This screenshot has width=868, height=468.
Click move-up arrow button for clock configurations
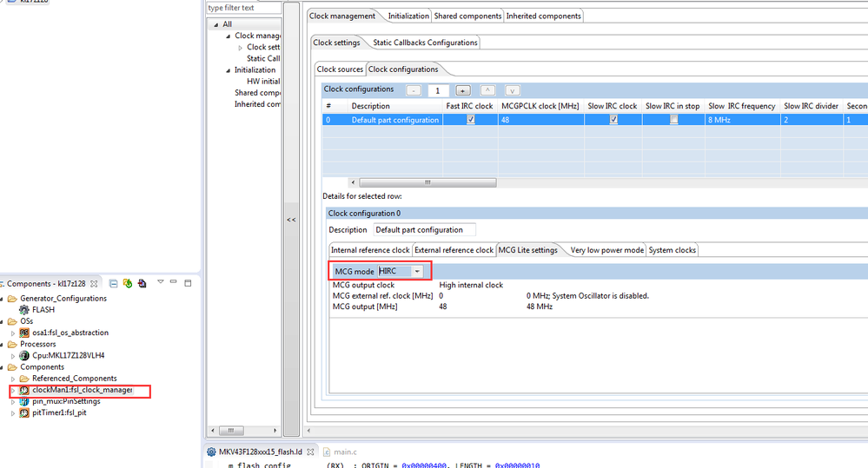(487, 90)
